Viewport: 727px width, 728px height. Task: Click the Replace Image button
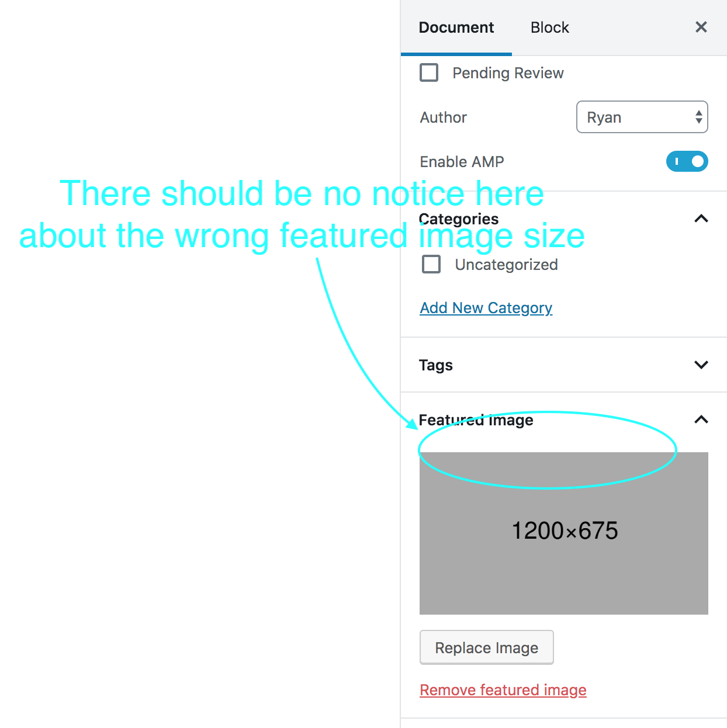click(486, 647)
